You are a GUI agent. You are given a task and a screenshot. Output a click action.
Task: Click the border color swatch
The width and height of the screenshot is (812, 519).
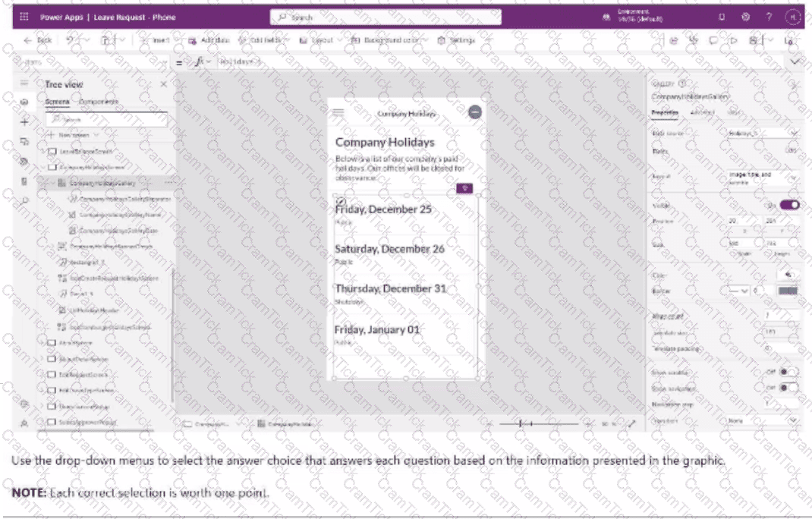788,291
